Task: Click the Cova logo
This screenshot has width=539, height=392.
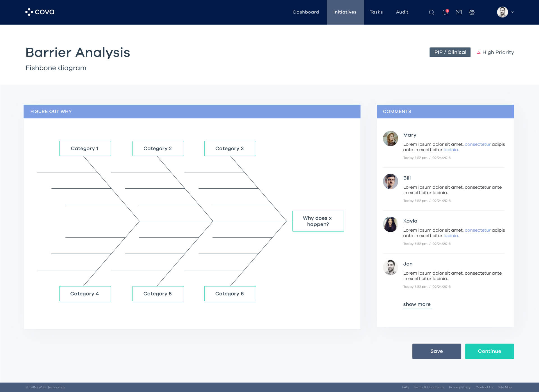Action: click(40, 12)
